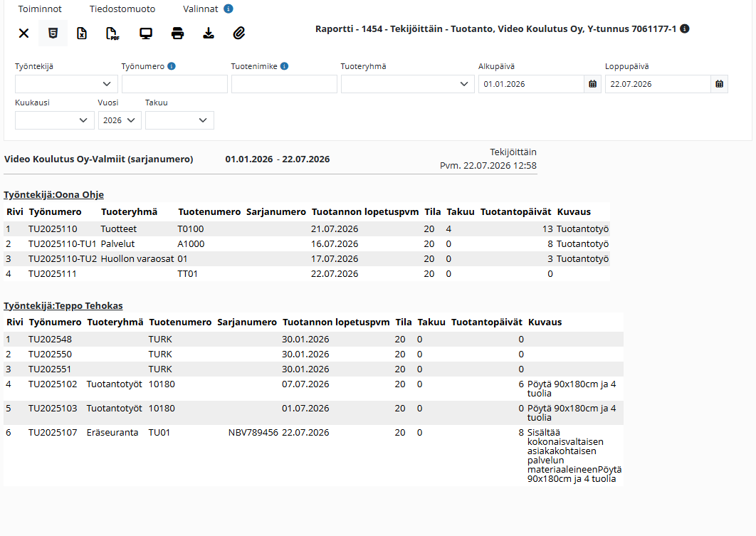Open the Tuoteryhmä dropdown list
Image resolution: width=756 pixels, height=536 pixels.
(x=408, y=84)
